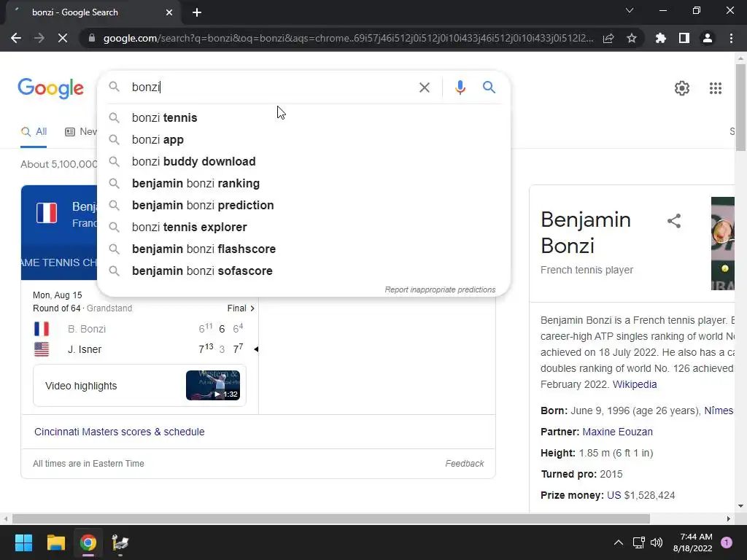Start a voice search with the microphone

(460, 87)
